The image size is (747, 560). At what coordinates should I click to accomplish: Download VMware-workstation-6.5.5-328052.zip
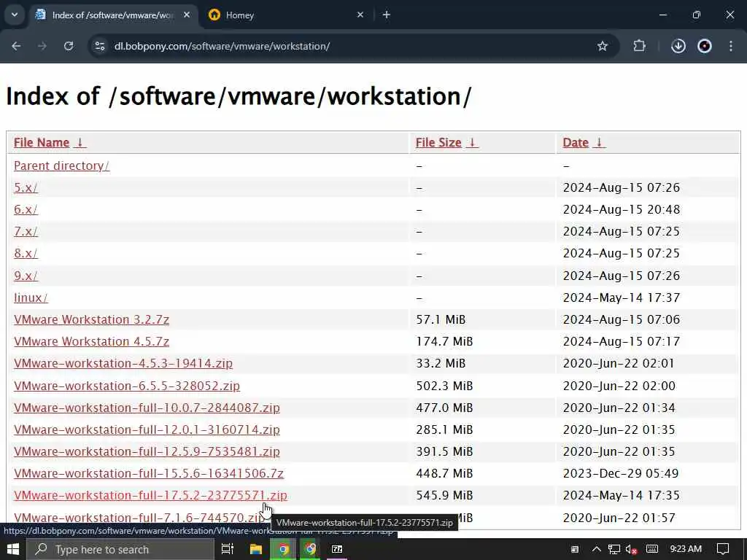click(x=127, y=386)
